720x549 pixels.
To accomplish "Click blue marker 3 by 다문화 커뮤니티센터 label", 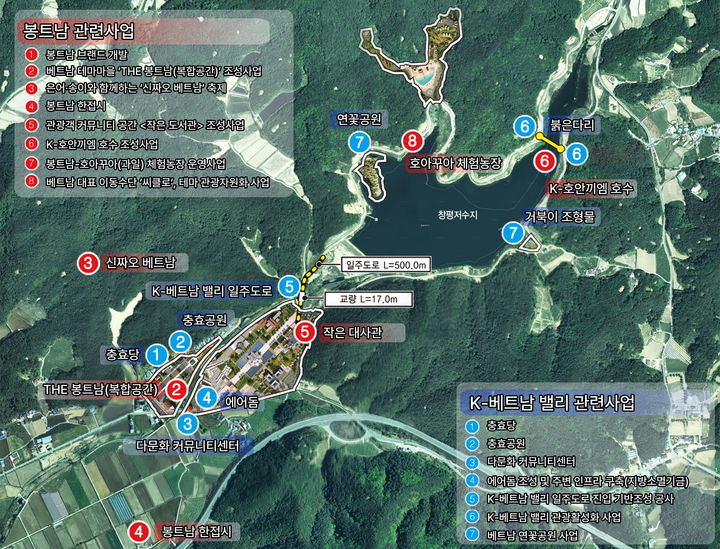I will click(x=187, y=424).
